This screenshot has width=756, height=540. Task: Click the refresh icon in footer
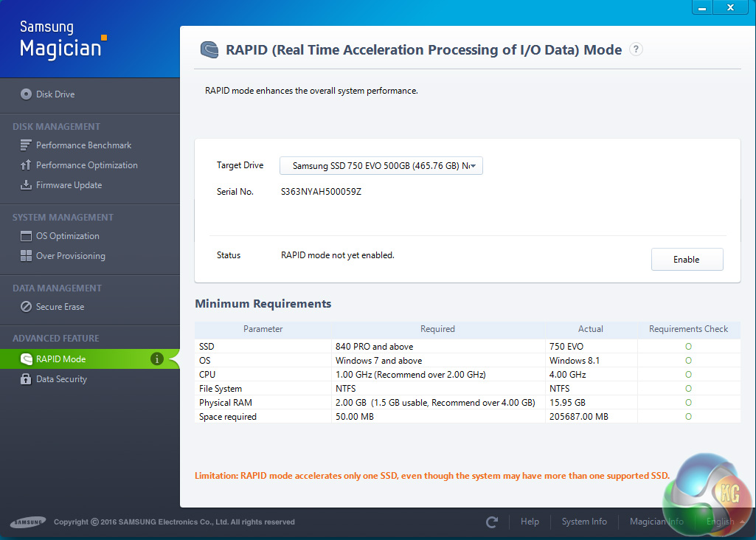(x=492, y=522)
